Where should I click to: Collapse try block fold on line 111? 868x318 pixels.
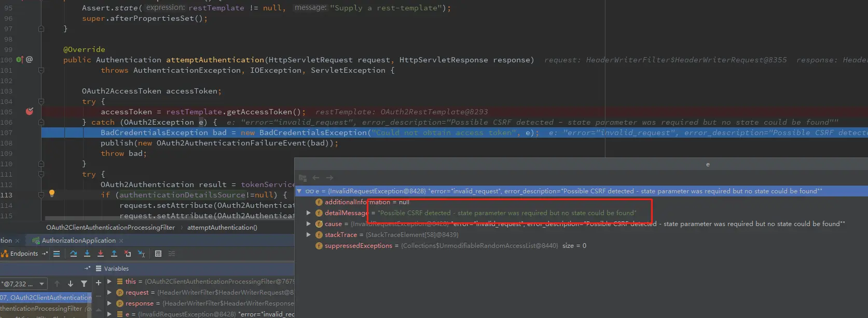click(41, 174)
